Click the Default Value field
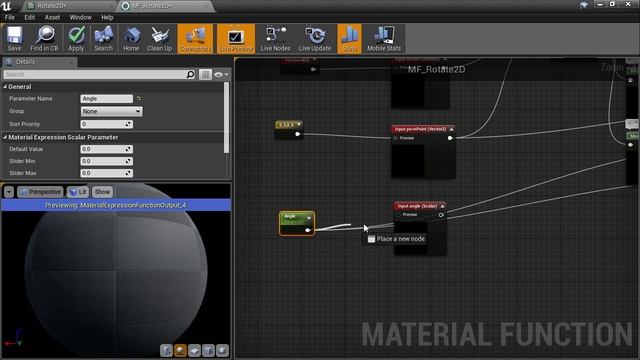Image resolution: width=640 pixels, height=360 pixels. (x=107, y=149)
